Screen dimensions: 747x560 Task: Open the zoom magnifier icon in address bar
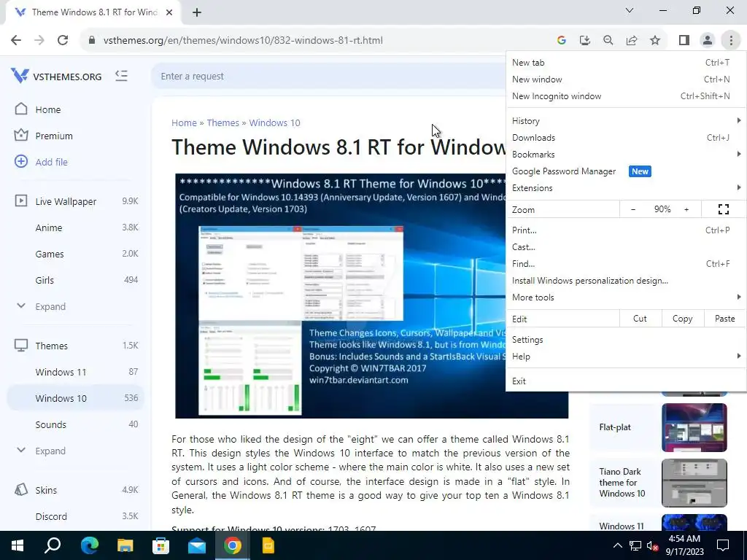pos(608,41)
